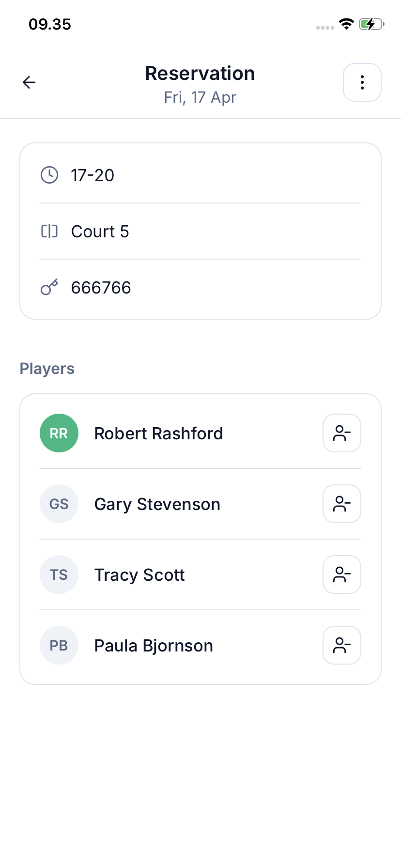Remove Tracy Scott from players list
This screenshot has width=401, height=868.
(x=341, y=574)
